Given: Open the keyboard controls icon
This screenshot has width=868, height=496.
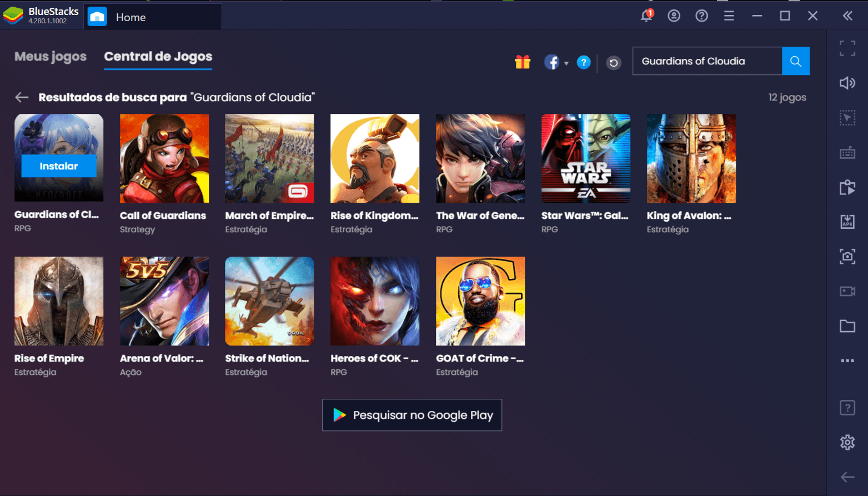Looking at the screenshot, I should pyautogui.click(x=847, y=153).
